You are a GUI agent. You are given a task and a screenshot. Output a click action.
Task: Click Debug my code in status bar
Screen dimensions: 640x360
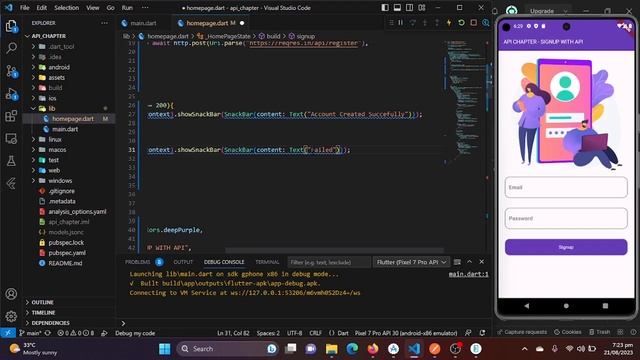135,333
